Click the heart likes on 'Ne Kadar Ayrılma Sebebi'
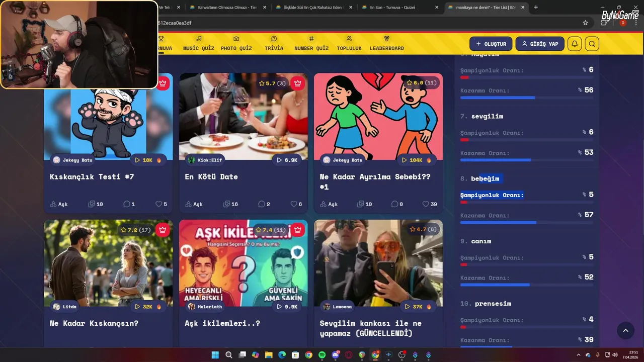The image size is (644, 362). tap(430, 204)
